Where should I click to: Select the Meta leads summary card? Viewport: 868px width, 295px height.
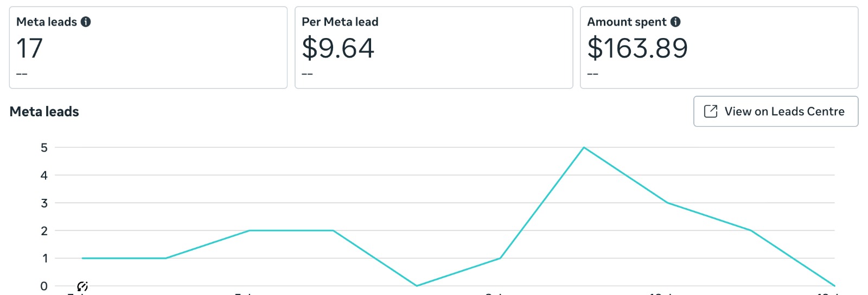[x=148, y=48]
